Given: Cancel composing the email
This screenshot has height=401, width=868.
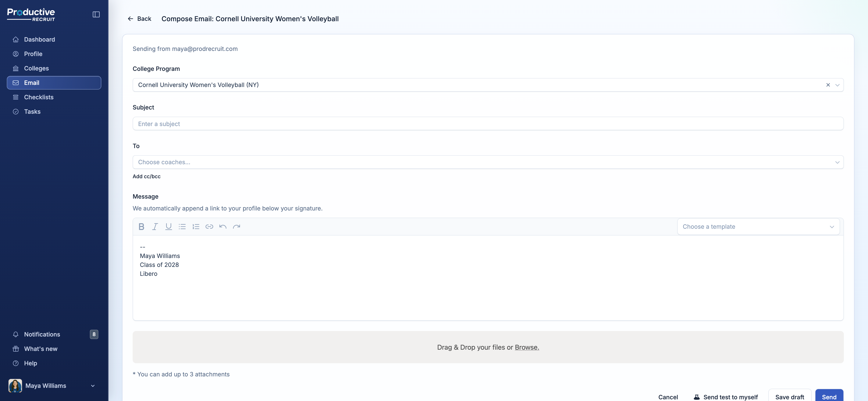Looking at the screenshot, I should click(668, 397).
